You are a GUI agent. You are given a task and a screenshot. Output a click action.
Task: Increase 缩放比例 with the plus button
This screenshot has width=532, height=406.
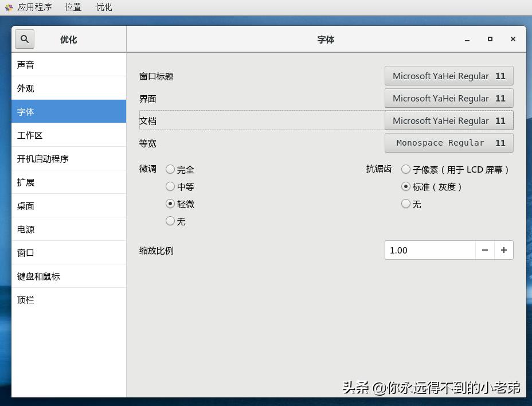[x=504, y=250]
